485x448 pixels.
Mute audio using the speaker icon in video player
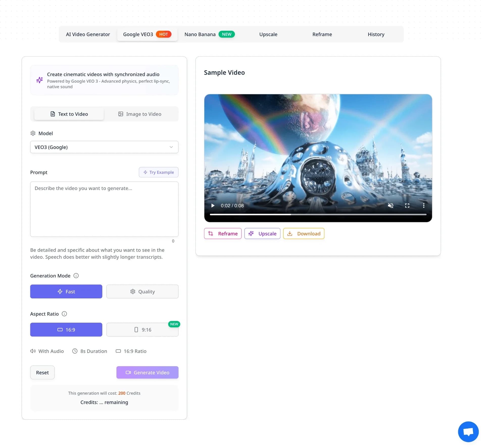point(391,205)
